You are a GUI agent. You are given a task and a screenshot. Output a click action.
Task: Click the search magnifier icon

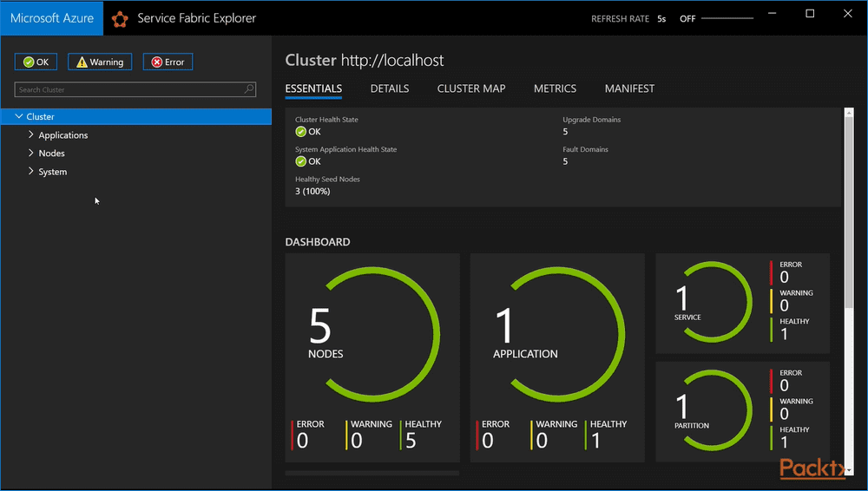[x=249, y=89]
